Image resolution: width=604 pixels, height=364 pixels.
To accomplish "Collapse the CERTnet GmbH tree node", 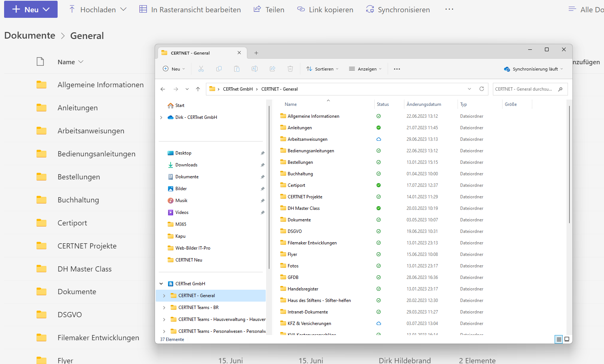I will coord(161,284).
